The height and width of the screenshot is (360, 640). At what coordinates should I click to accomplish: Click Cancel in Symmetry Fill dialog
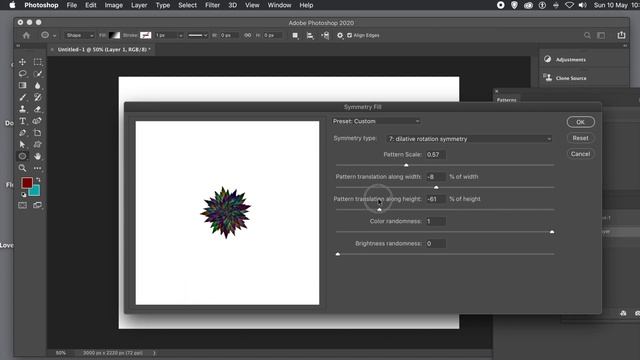click(580, 154)
